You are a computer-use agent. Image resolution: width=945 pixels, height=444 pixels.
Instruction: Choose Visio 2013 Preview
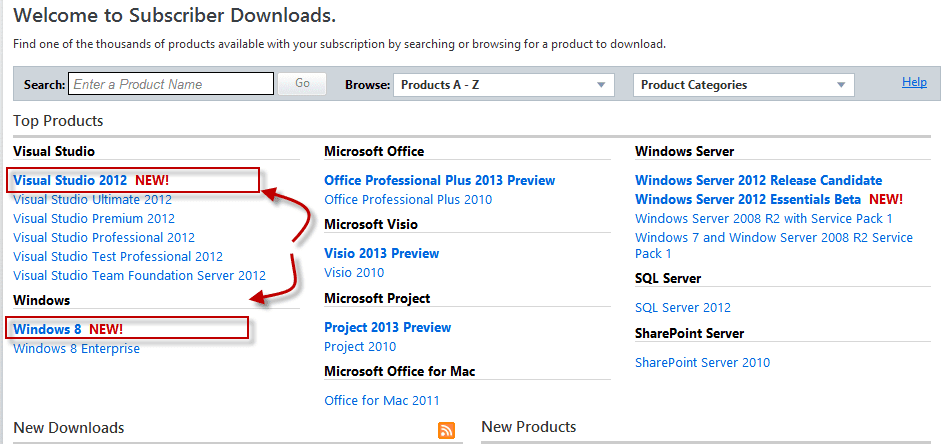[x=381, y=254]
